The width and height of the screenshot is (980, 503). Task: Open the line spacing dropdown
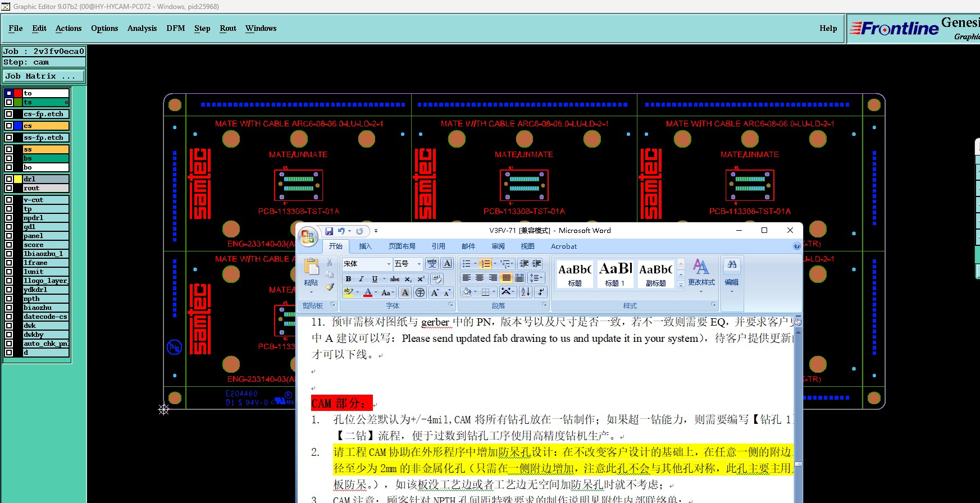pos(537,278)
